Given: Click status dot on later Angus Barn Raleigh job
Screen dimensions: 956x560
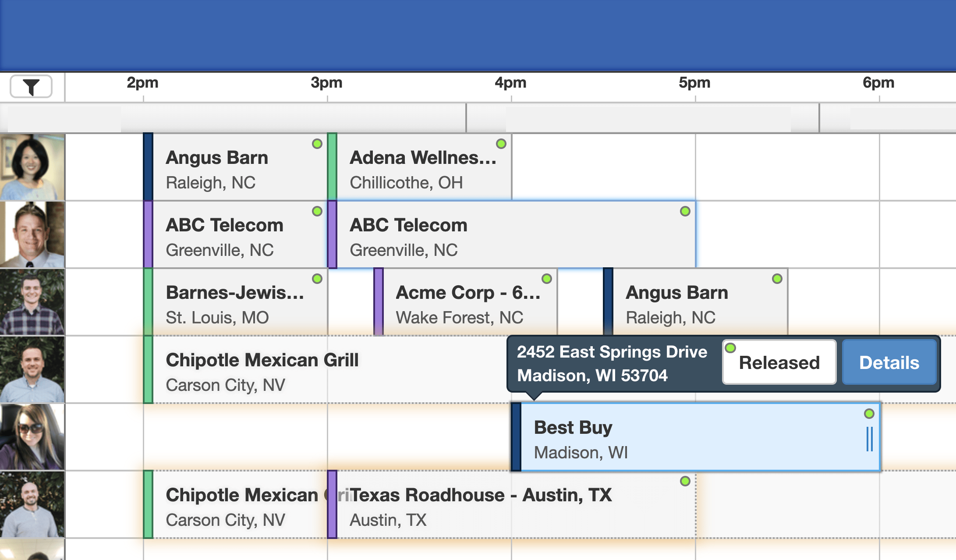Looking at the screenshot, I should point(777,279).
